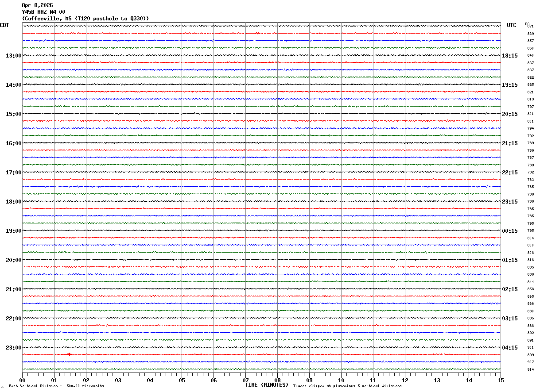The image size is (536, 392).
Task: Choose the 00:15 UTC time label
Action: (x=510, y=231)
